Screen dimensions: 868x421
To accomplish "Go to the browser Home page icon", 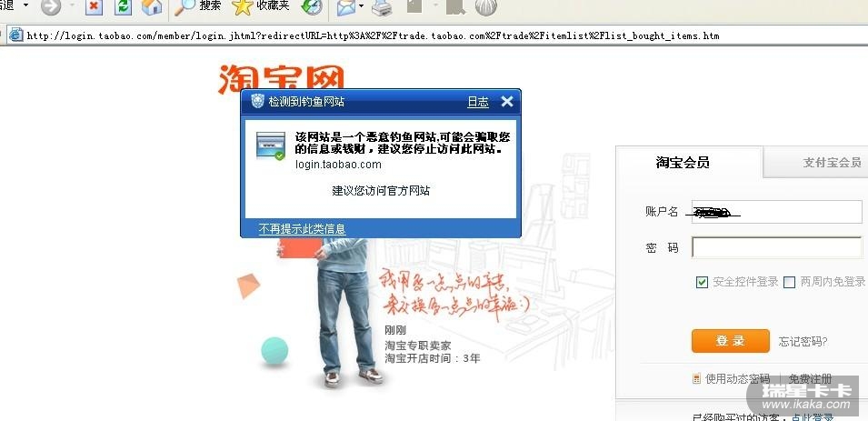I will 152,7.
